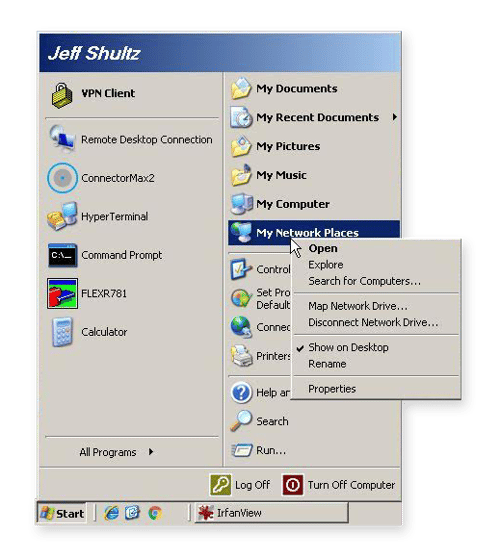
Task: Click the Run... label
Action: 271,451
